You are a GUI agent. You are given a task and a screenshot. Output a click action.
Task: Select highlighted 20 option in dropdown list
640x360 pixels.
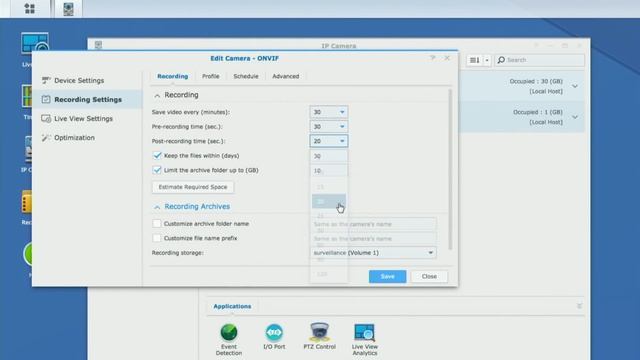(329, 201)
